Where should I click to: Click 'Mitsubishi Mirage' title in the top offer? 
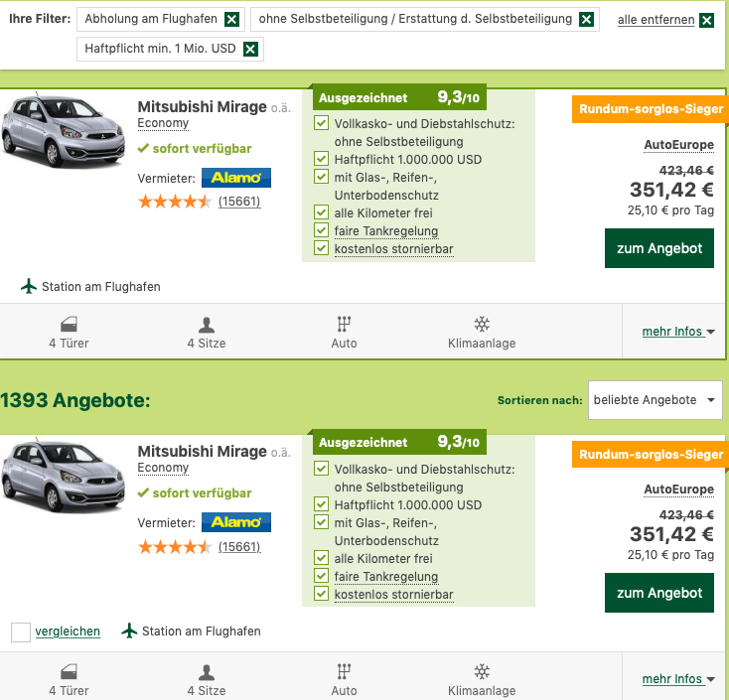tap(203, 106)
